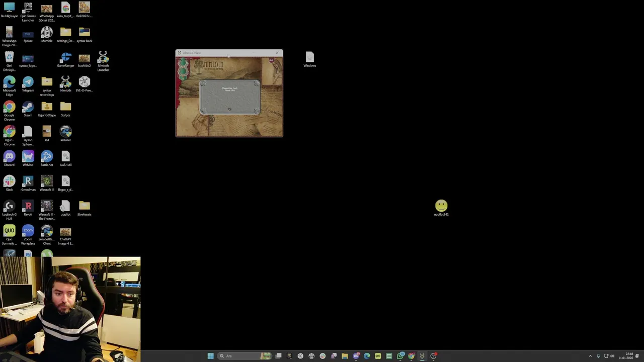Select the Scripts folder on desktop
The width and height of the screenshot is (644, 362).
click(65, 109)
